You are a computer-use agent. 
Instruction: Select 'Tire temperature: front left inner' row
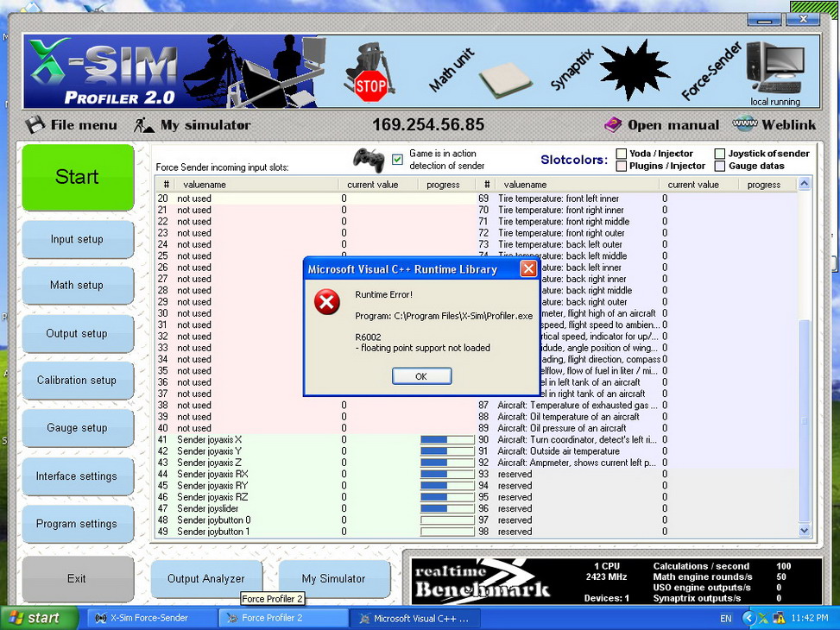636,198
